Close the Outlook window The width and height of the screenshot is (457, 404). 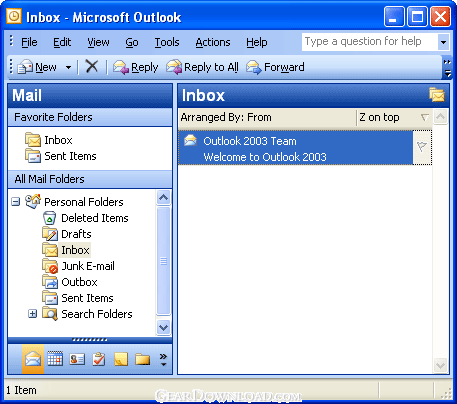(440, 17)
